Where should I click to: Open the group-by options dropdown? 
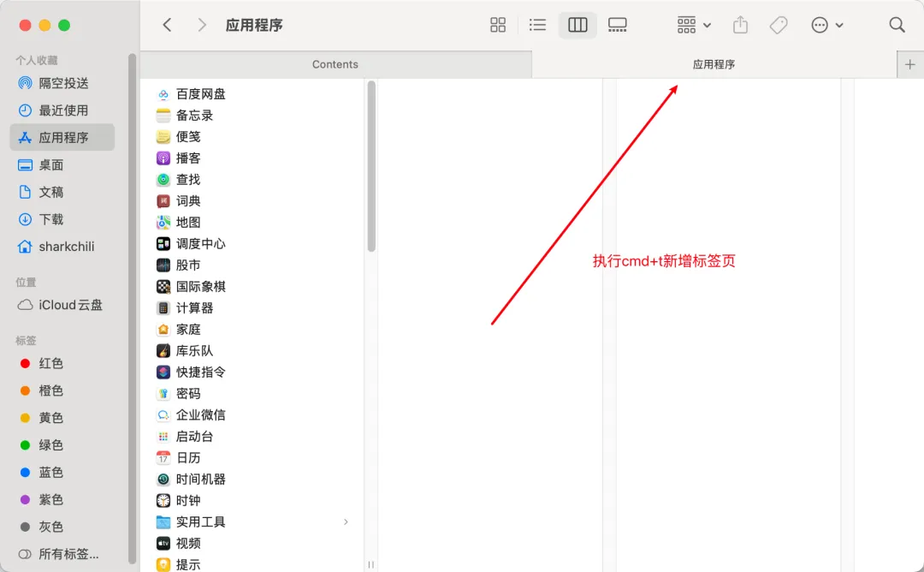(x=694, y=25)
